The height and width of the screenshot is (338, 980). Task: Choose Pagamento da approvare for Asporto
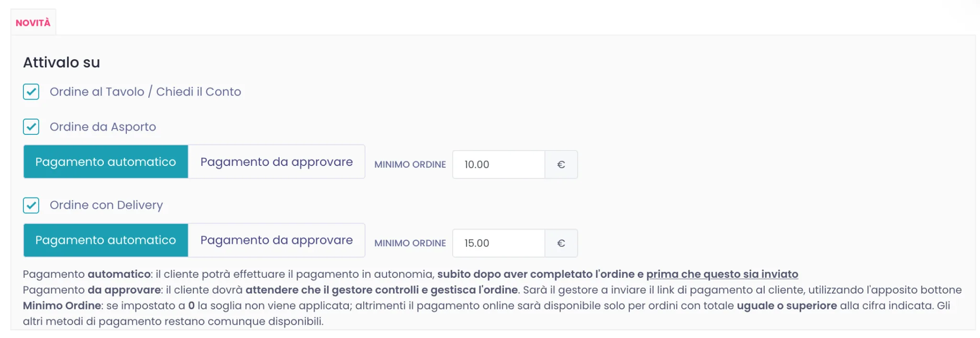point(277,162)
